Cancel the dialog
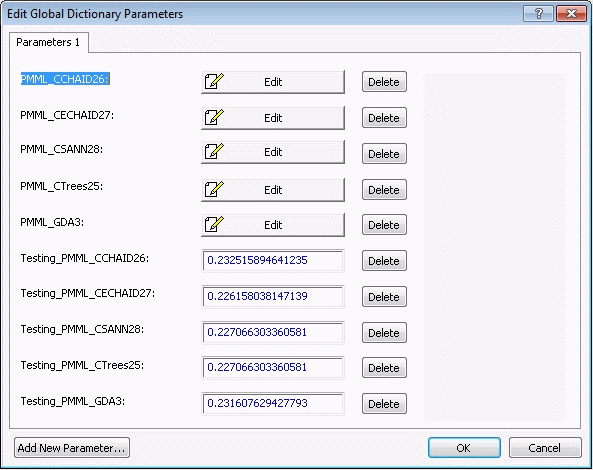Viewport: 593px width, 470px height. tap(545, 448)
